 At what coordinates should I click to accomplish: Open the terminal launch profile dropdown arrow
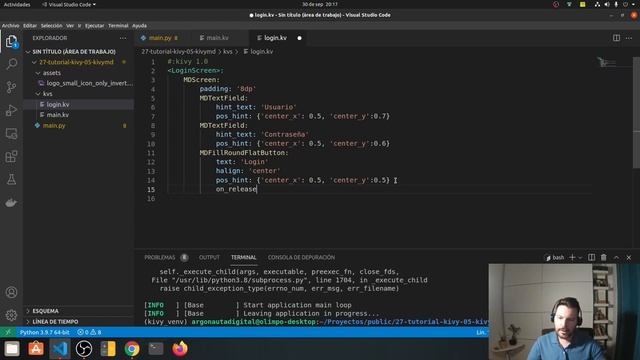pos(580,258)
